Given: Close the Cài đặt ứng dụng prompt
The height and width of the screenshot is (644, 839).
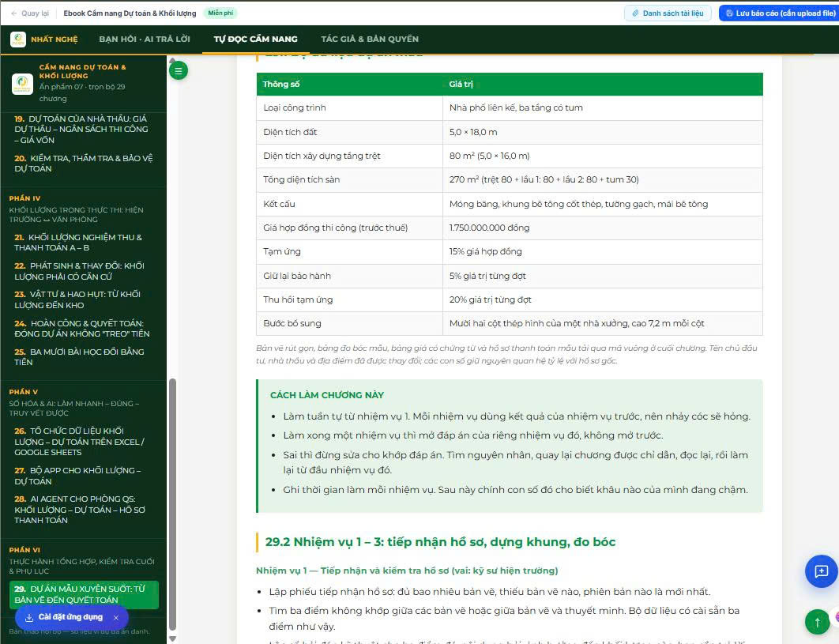Looking at the screenshot, I should (116, 617).
